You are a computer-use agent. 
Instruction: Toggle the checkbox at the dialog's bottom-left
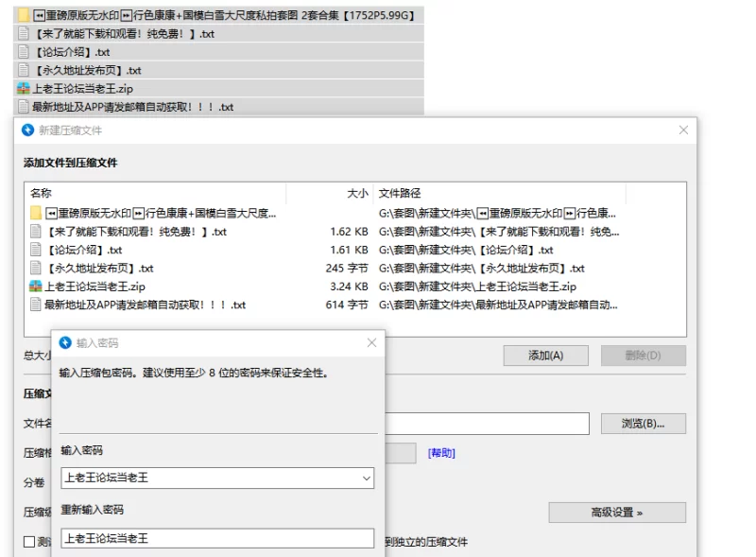click(29, 542)
